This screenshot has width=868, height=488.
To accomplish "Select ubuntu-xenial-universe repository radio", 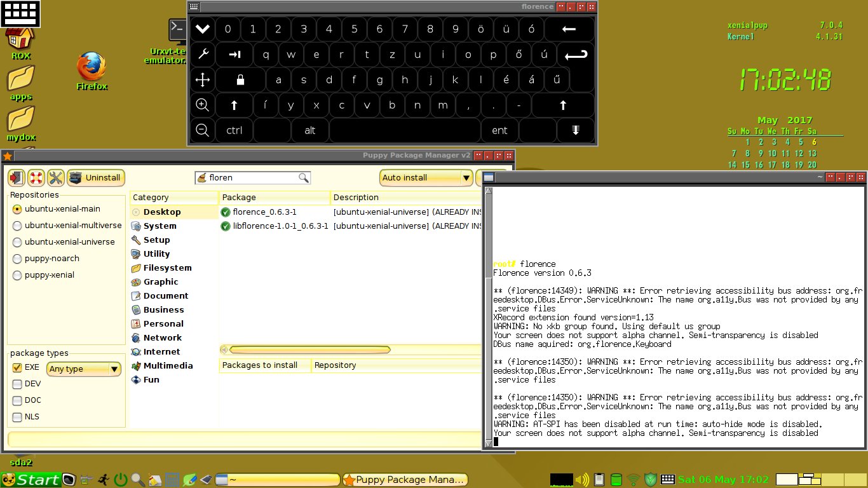I will (17, 242).
